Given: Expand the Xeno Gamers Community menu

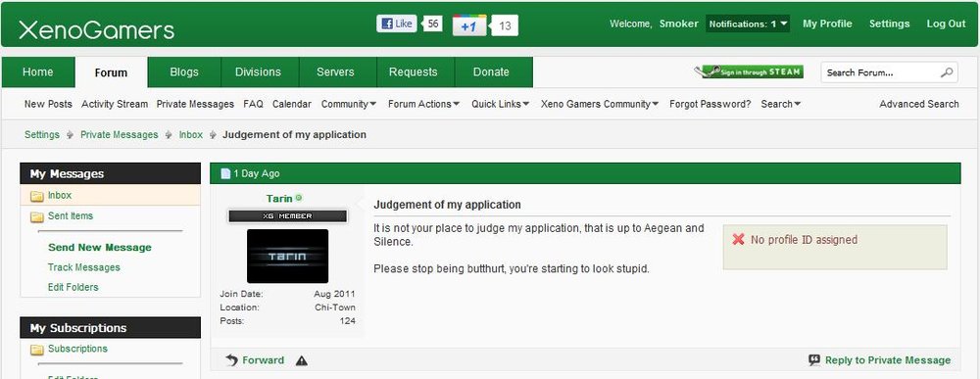Looking at the screenshot, I should tap(600, 104).
